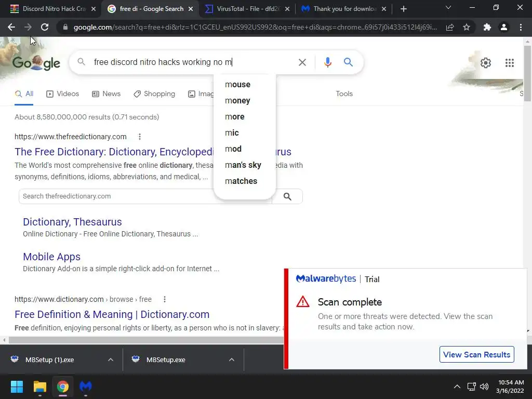This screenshot has height=399, width=532.
Task: Click View Scan Results button
Action: [x=476, y=354]
